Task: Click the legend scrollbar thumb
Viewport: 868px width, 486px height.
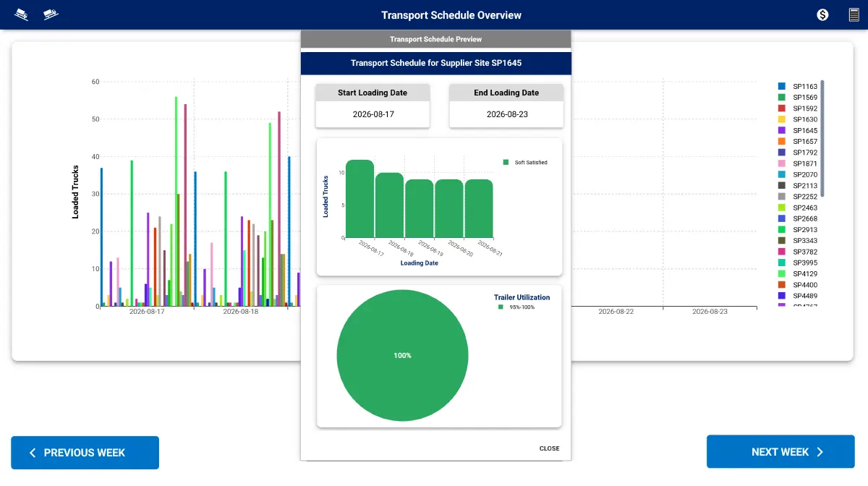Action: point(822,138)
